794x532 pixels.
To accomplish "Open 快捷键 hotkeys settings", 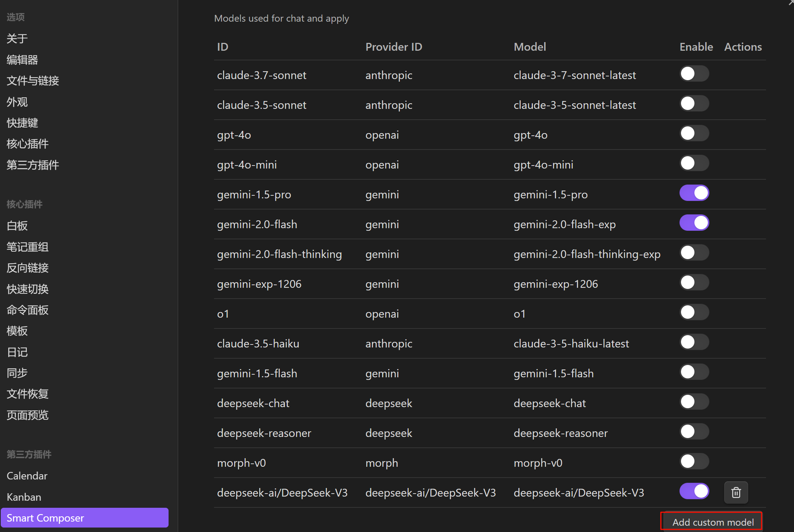I will point(22,123).
